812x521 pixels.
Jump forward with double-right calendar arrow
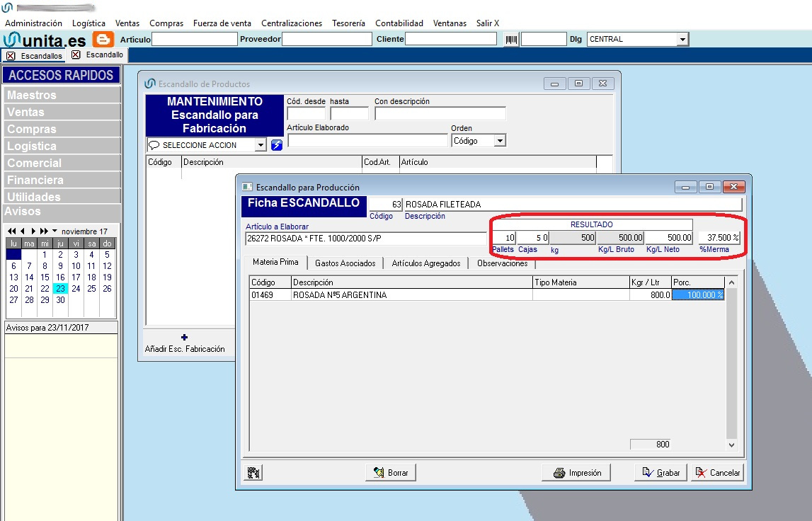click(x=44, y=231)
